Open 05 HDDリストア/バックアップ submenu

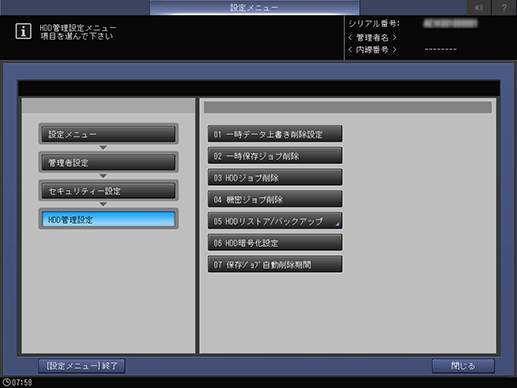pos(275,221)
